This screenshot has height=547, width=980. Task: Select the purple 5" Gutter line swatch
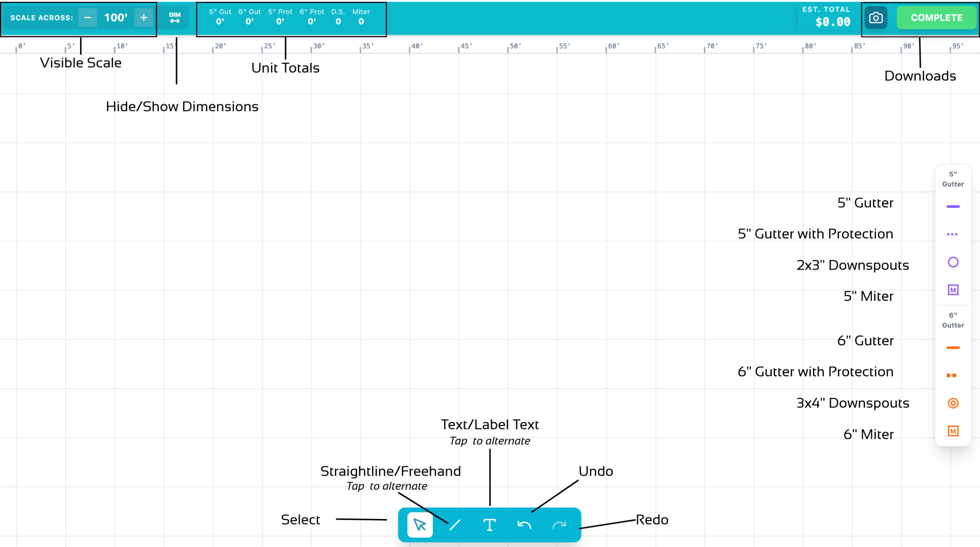[x=953, y=206]
